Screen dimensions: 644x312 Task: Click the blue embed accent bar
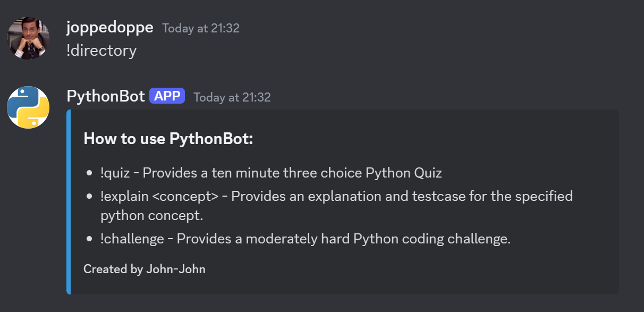coord(69,202)
